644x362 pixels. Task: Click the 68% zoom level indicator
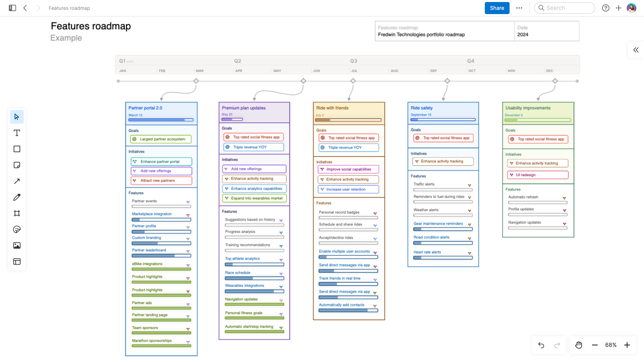pos(611,345)
